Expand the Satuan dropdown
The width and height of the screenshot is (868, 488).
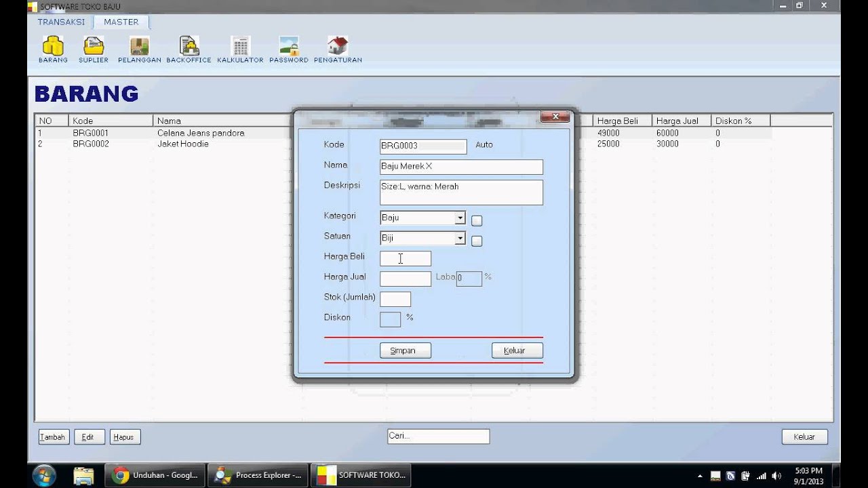tap(460, 239)
